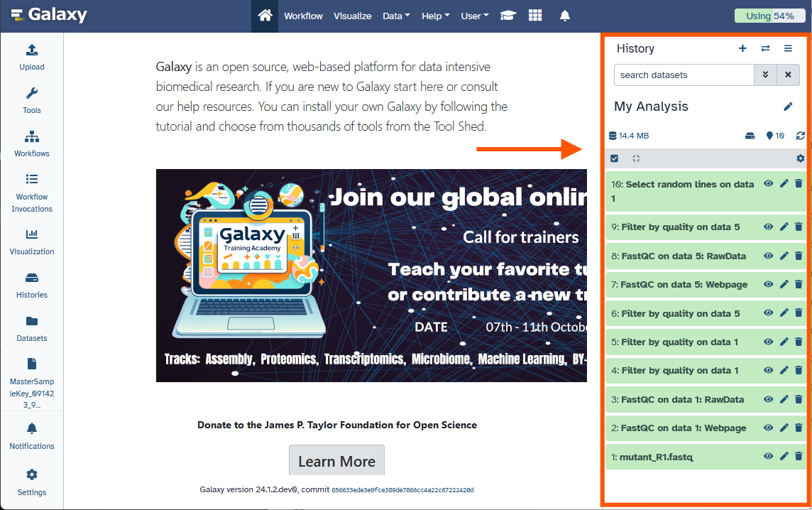Toggle the select-all datasets checkbox
812x510 pixels.
614,158
